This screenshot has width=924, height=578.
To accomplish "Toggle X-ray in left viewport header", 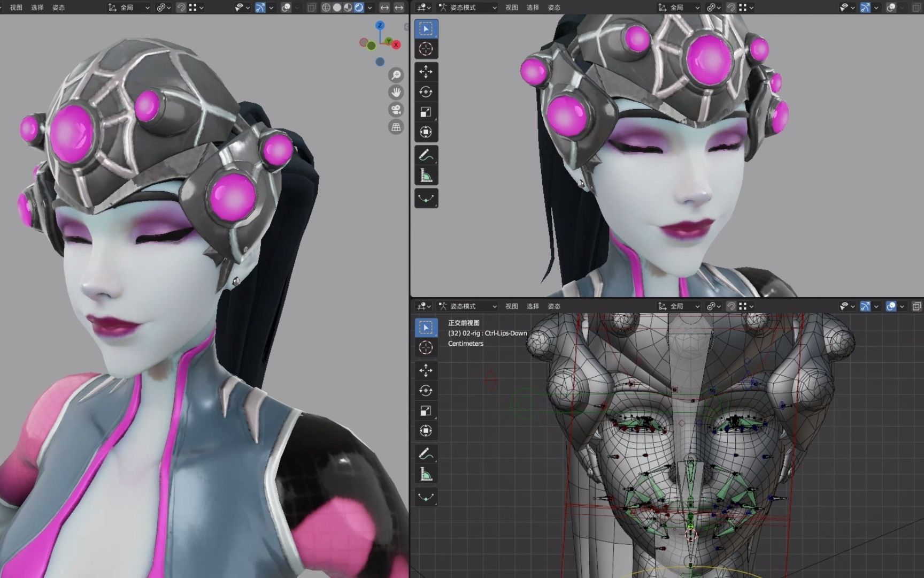I will pyautogui.click(x=312, y=7).
